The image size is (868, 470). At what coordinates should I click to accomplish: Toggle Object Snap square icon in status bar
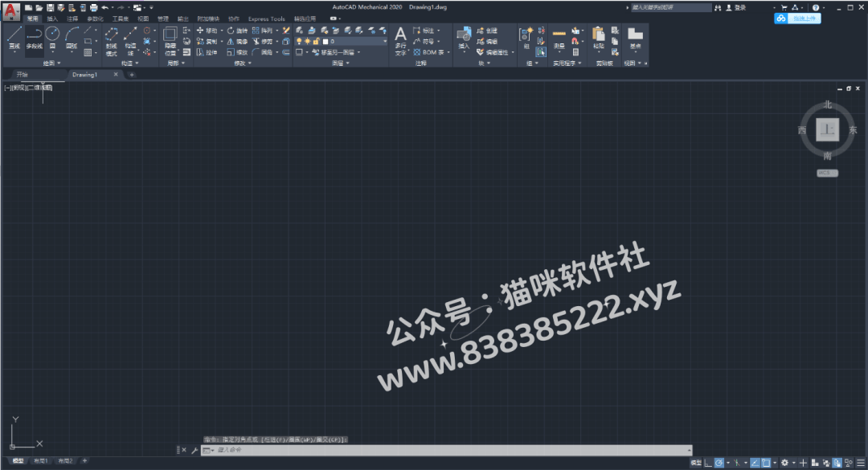(x=766, y=463)
